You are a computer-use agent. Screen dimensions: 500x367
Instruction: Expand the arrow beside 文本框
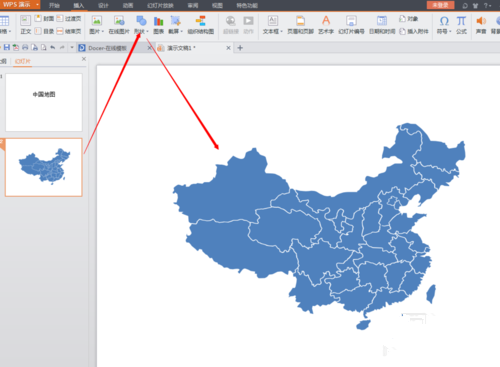[282, 31]
